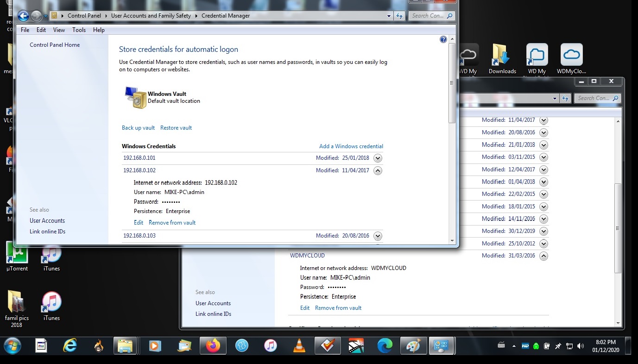Expand the entry modified 01/04/2018 in back window

click(x=544, y=182)
